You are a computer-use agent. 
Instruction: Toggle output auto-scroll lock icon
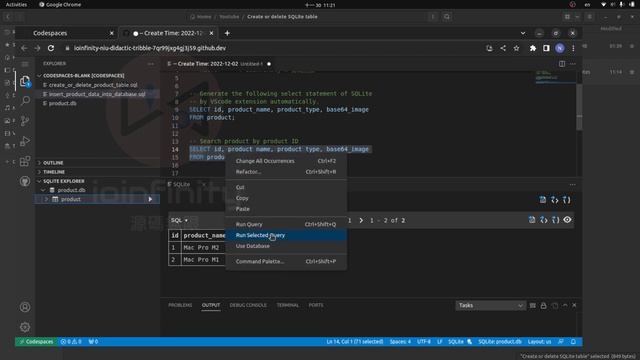pos(543,305)
